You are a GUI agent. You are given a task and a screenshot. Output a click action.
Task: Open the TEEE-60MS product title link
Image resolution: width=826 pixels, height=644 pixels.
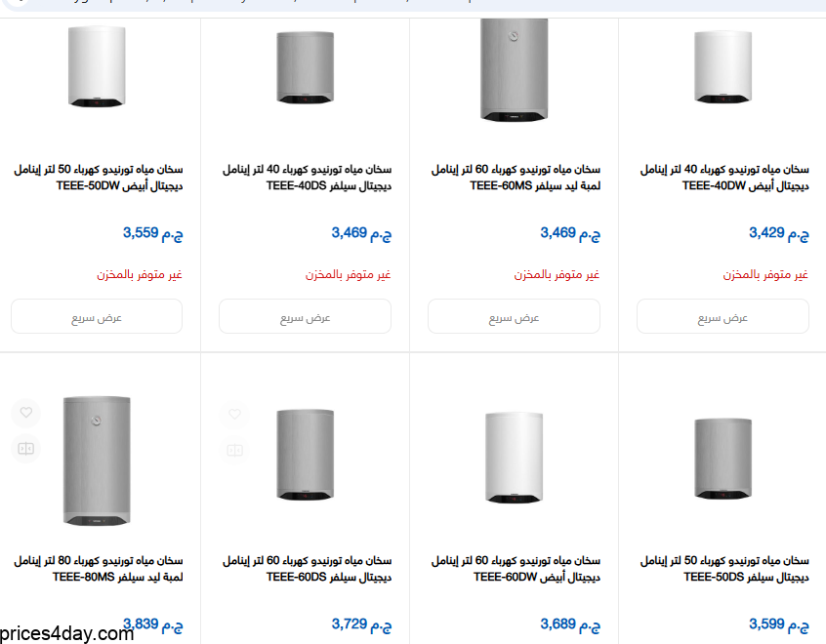coord(516,178)
